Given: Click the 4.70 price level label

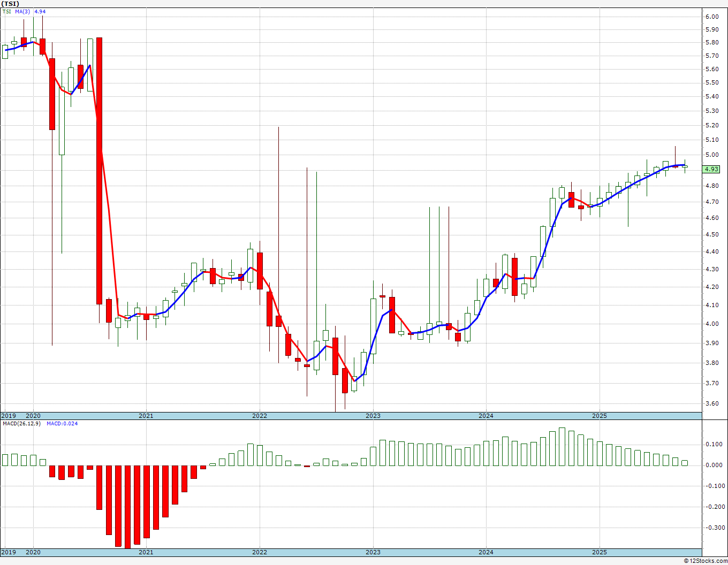Looking at the screenshot, I should click(712, 202).
